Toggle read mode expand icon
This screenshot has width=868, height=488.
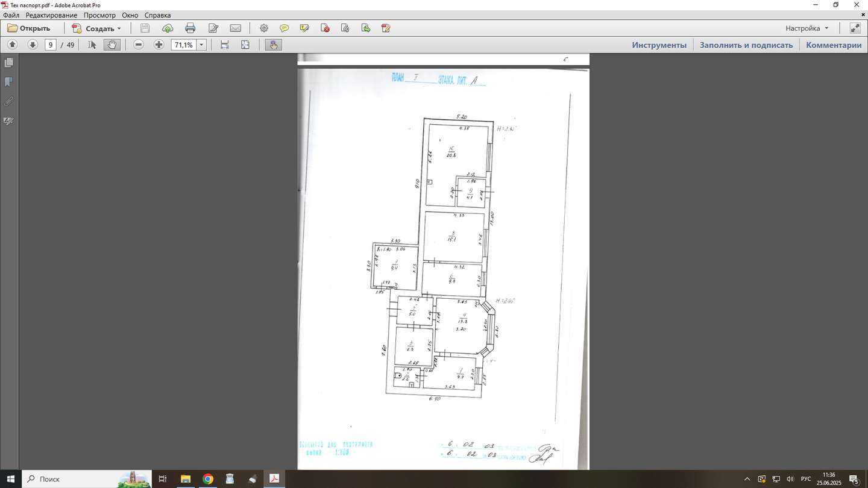(855, 28)
